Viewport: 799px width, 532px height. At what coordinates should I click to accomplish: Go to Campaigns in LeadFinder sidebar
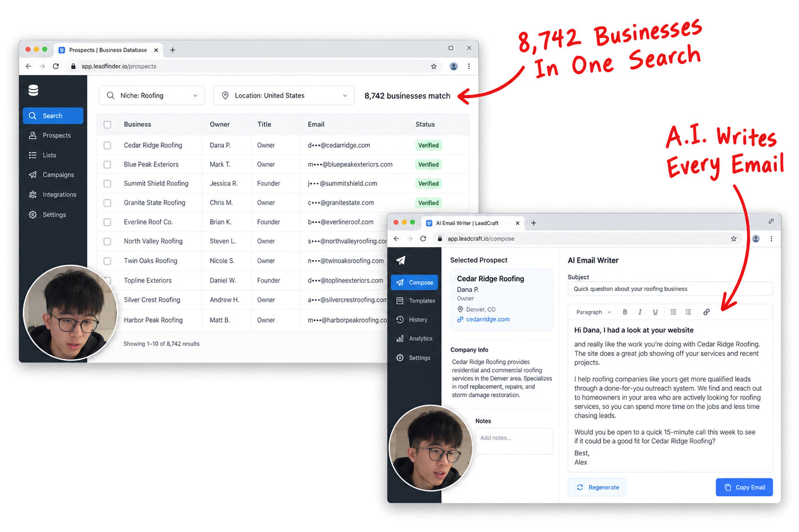(x=53, y=175)
